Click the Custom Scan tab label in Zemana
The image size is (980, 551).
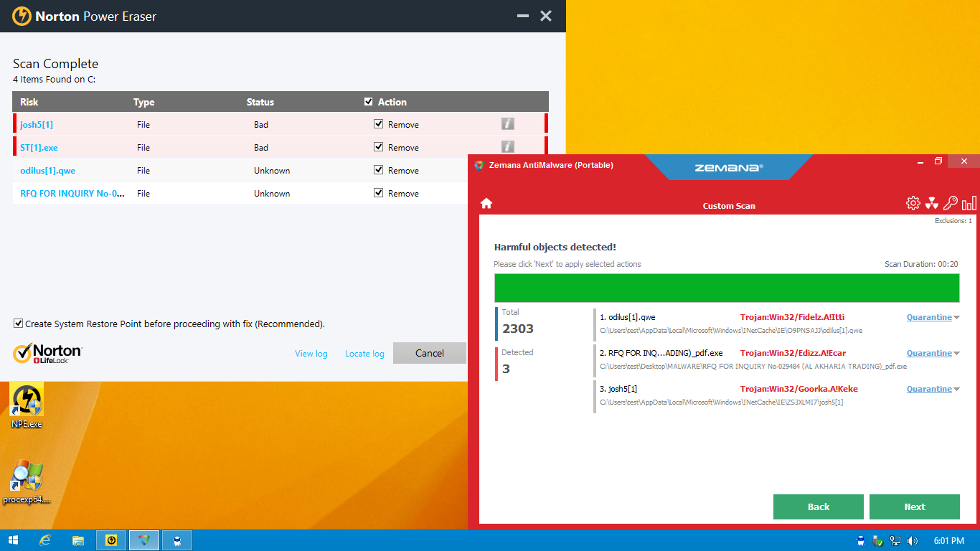[x=729, y=206]
